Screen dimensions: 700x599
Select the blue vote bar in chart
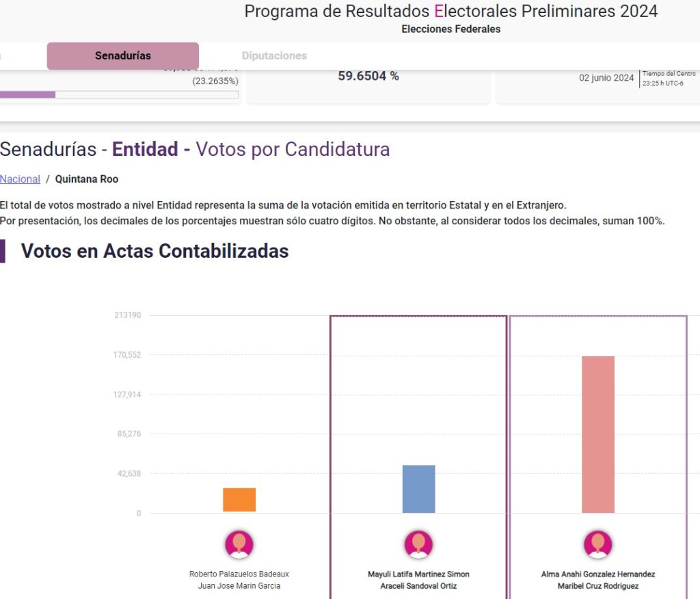418,489
